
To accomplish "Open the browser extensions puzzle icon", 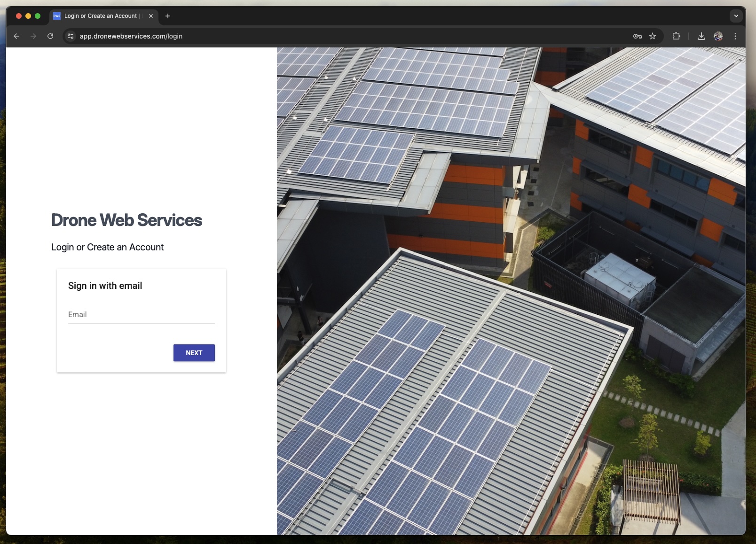I will pos(676,36).
